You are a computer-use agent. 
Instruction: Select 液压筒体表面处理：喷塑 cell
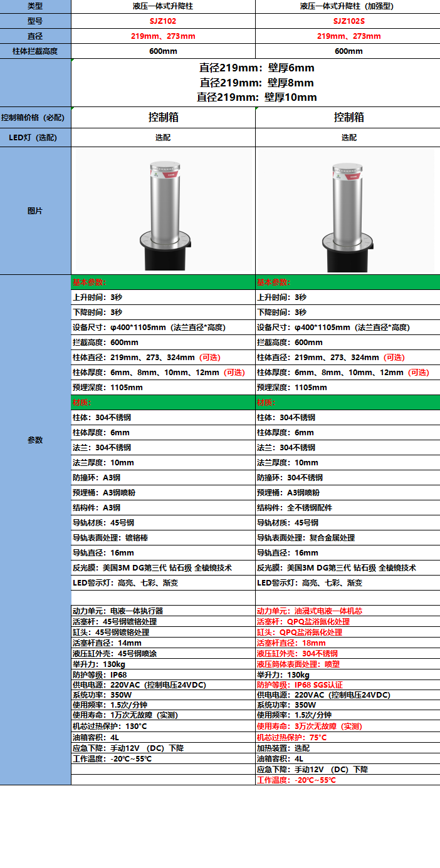click(x=348, y=664)
